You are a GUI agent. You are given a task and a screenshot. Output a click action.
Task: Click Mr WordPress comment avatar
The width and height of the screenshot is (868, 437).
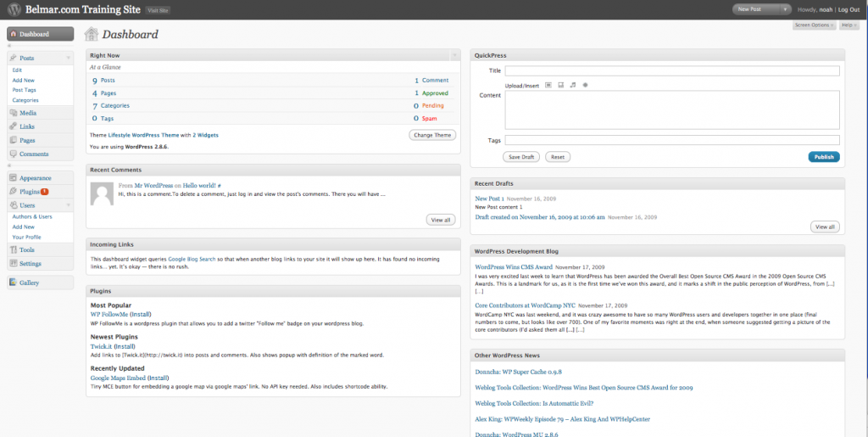tap(102, 193)
